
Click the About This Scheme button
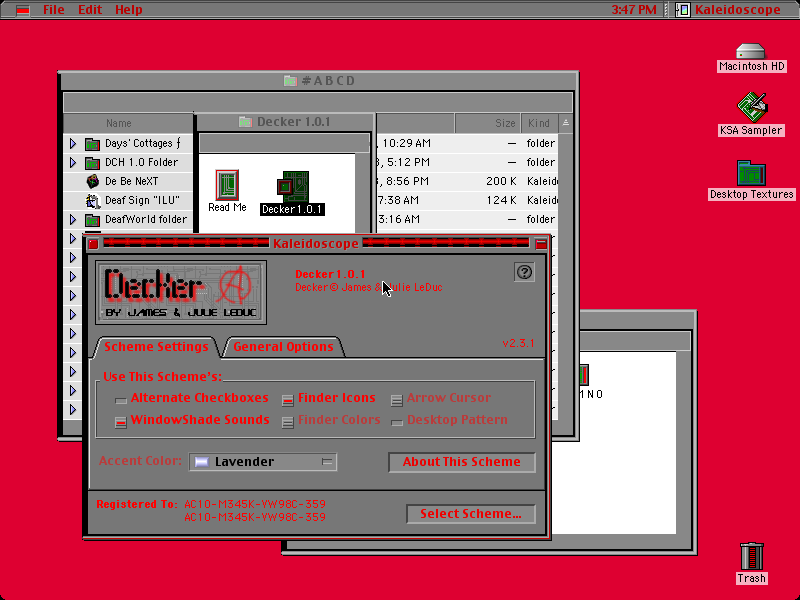(x=462, y=462)
